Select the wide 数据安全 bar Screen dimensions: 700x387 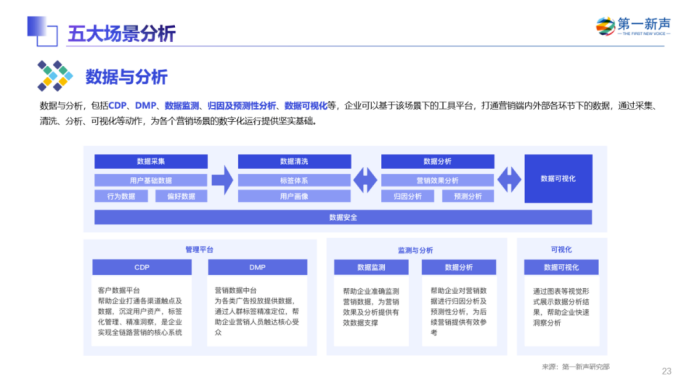[343, 217]
